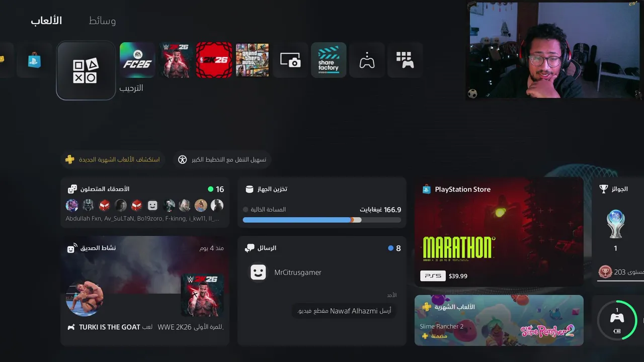Screen dimensions: 644x362
Task: Open the Marathon PlayStation Store banner
Action: point(499,232)
